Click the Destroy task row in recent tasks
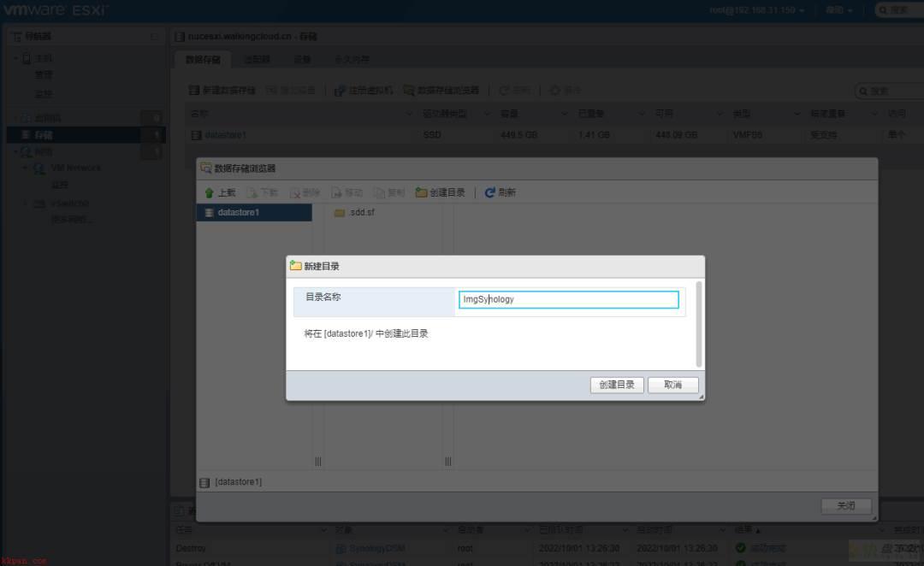The width and height of the screenshot is (924, 566). pyautogui.click(x=548, y=548)
